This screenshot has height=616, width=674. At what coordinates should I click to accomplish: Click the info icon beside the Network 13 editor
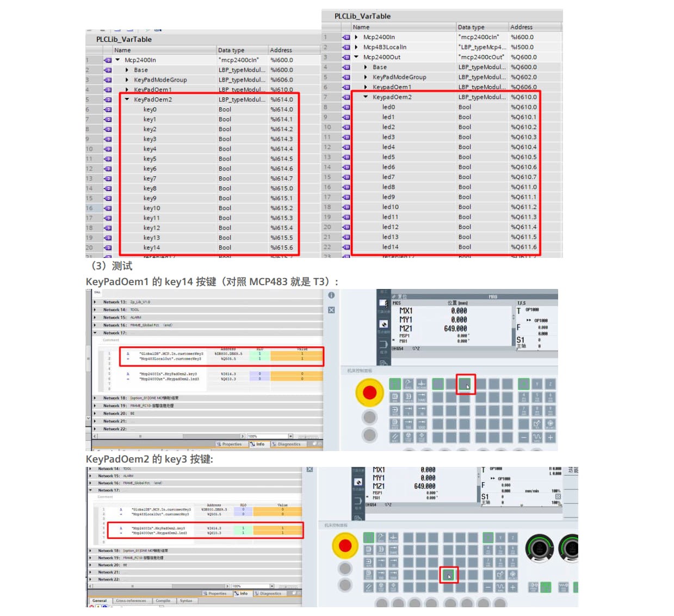[x=331, y=295]
